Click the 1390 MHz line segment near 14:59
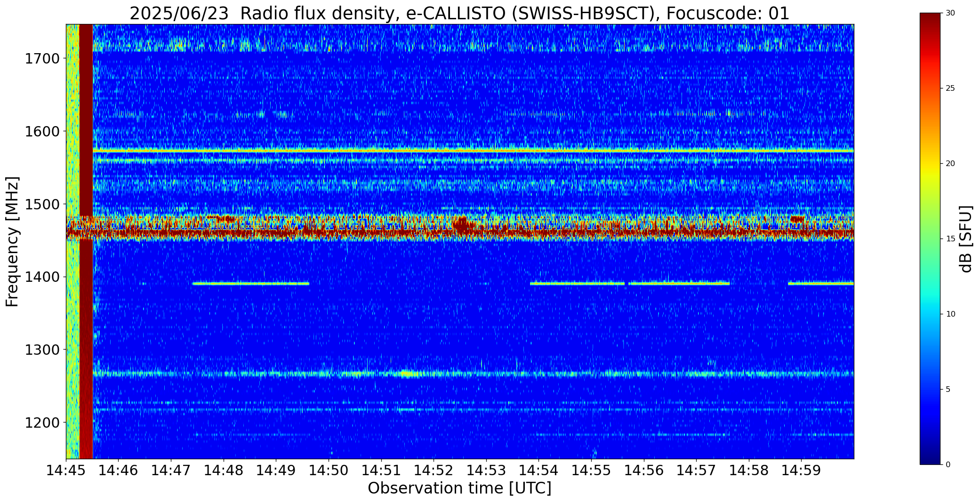This screenshot has height=502, width=980. pos(821,284)
